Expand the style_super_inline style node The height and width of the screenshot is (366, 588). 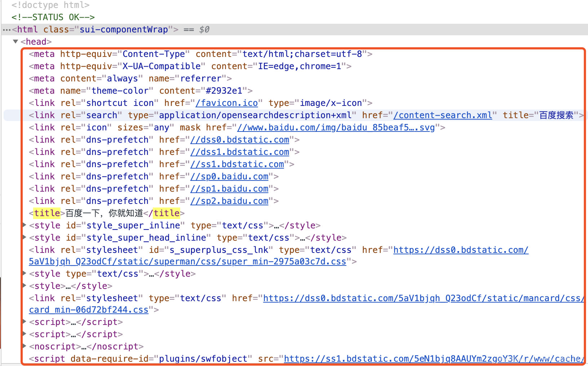[24, 225]
